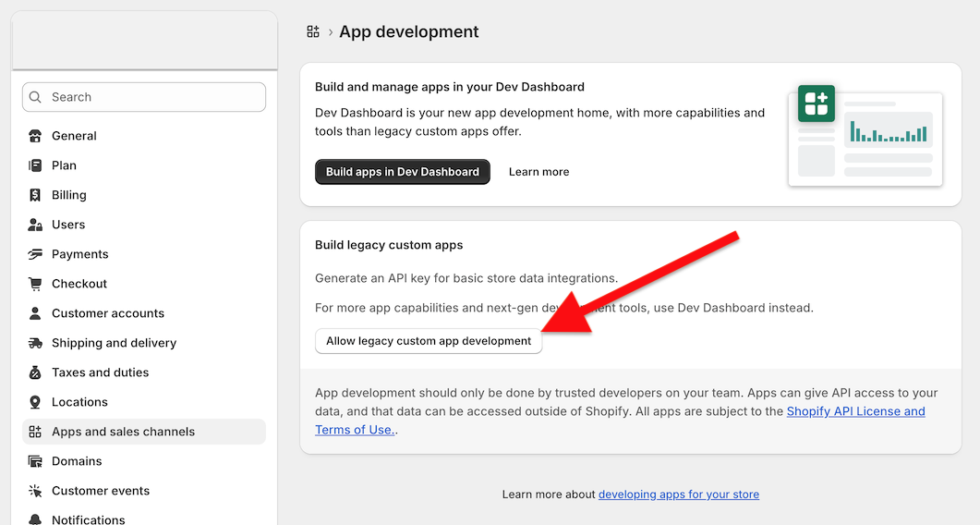This screenshot has width=980, height=525.
Task: Open Customer accounts settings
Action: (107, 313)
